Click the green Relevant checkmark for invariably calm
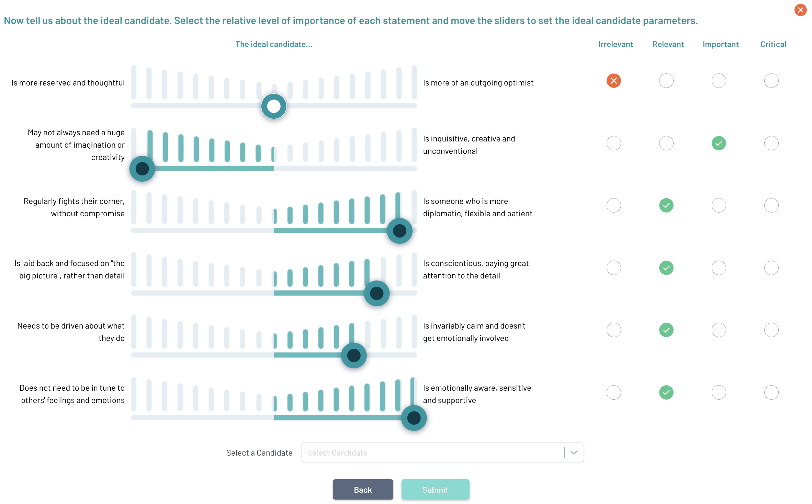This screenshot has height=504, width=812. (666, 330)
